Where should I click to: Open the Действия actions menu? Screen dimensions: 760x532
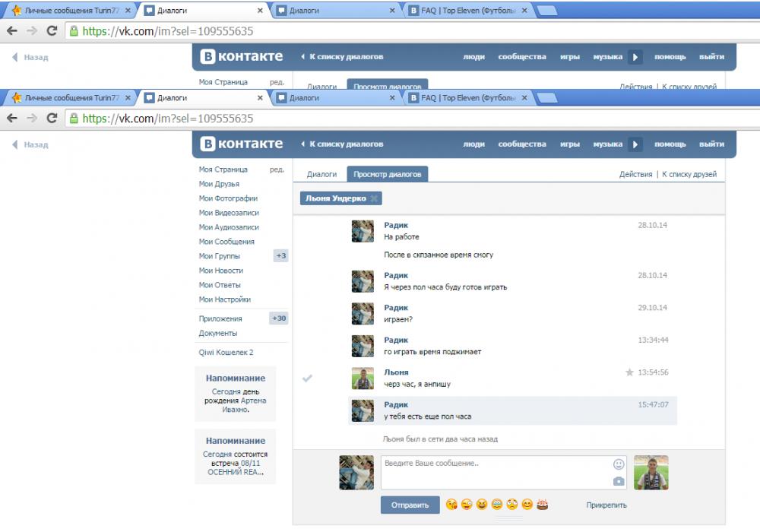coord(635,174)
